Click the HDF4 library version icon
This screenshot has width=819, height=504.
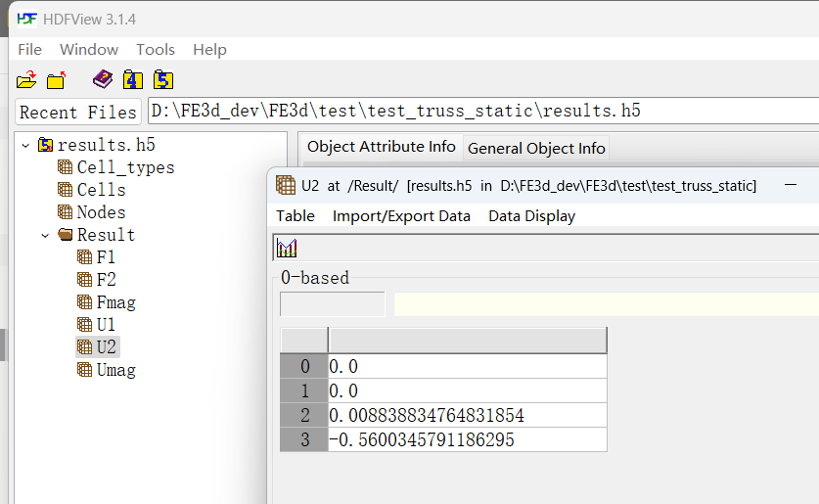(x=133, y=80)
